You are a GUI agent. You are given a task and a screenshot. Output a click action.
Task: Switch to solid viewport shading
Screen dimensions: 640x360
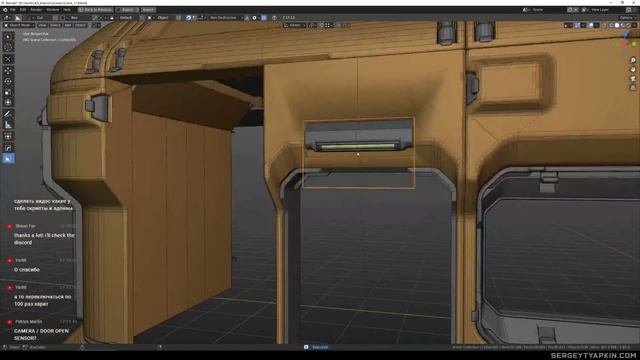click(617, 25)
